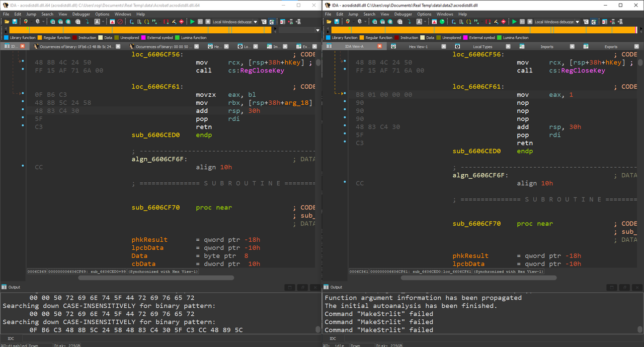Image resolution: width=644 pixels, height=347 pixels.
Task: Jump back arrow in right IDA toolbar
Action: pyautogui.click(x=347, y=22)
